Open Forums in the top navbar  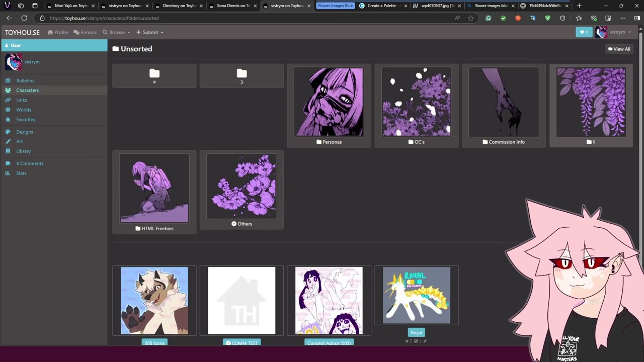[85, 32]
